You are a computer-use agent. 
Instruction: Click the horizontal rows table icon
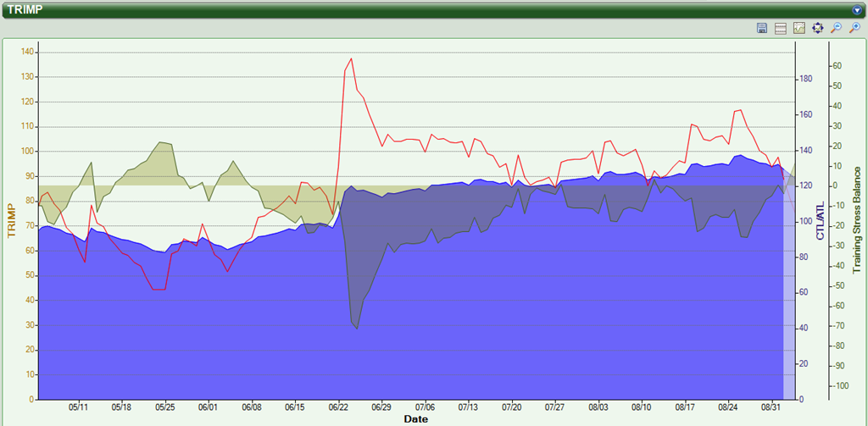(x=781, y=28)
